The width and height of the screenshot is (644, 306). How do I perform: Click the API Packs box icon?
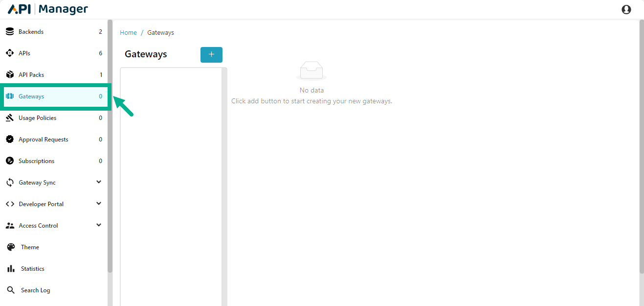click(x=10, y=75)
